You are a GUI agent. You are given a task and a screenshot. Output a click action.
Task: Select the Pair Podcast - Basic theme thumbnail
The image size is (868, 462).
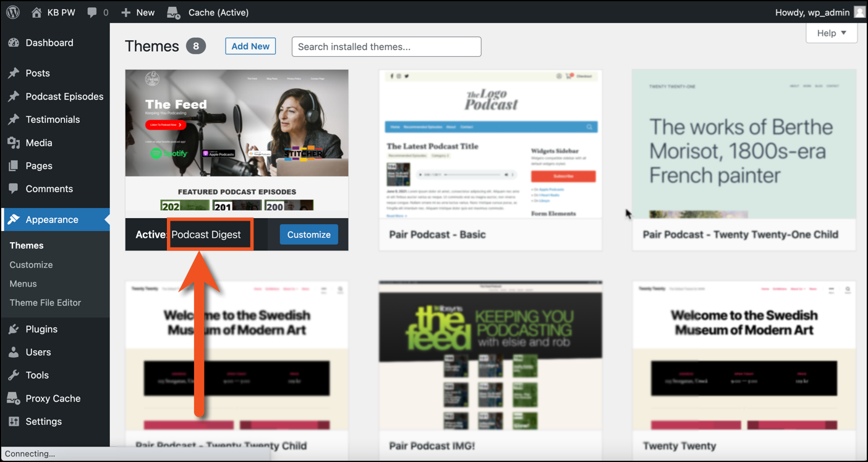[x=491, y=144]
